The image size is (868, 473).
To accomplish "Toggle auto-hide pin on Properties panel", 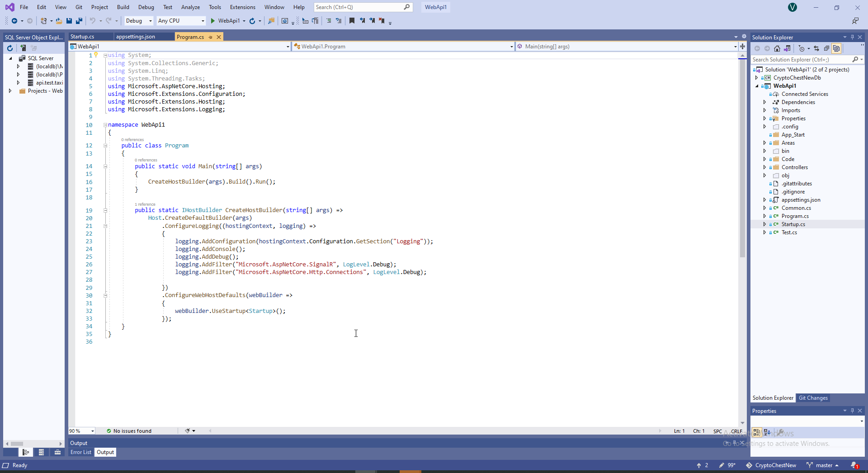I will point(852,411).
